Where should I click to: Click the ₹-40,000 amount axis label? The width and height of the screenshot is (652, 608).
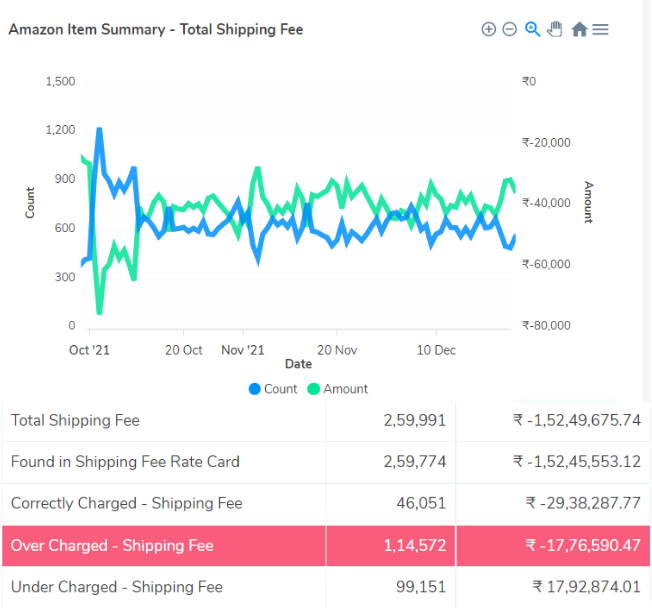(x=546, y=203)
